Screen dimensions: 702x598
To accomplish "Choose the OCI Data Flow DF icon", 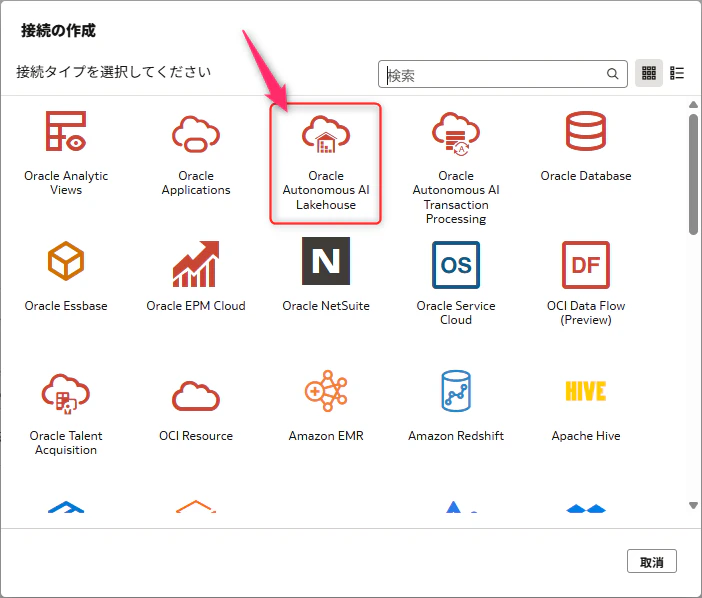I will [x=586, y=265].
